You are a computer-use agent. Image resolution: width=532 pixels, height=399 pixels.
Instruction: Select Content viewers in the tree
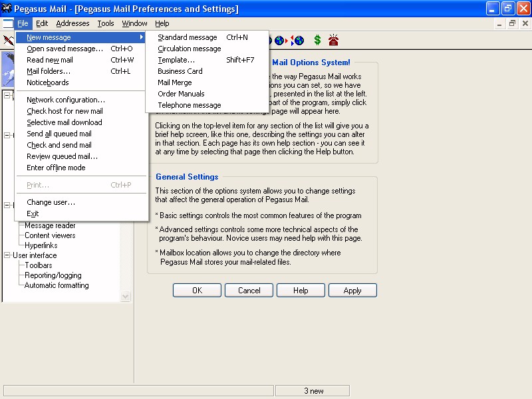50,235
